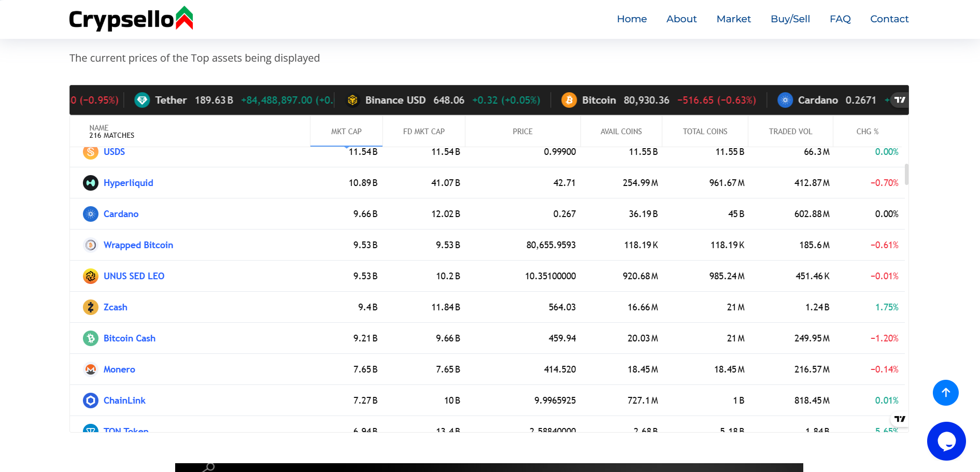Open the Bitcoin Cash link

tap(130, 338)
